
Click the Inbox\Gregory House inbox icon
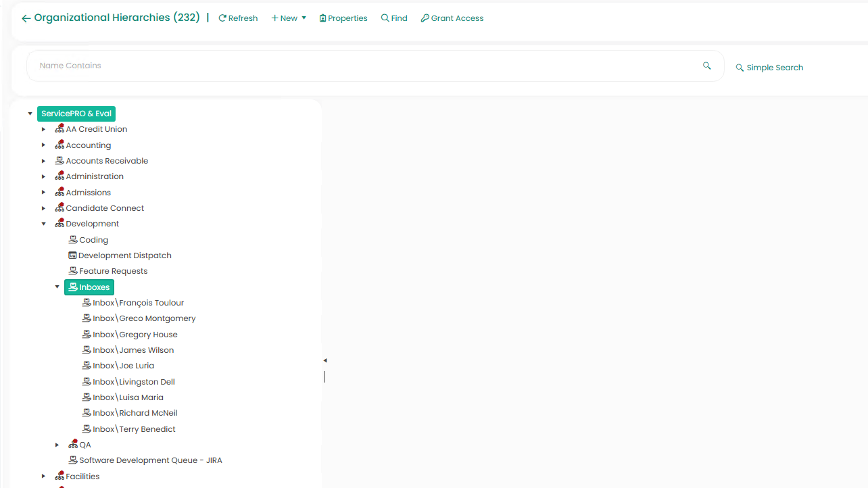point(87,335)
